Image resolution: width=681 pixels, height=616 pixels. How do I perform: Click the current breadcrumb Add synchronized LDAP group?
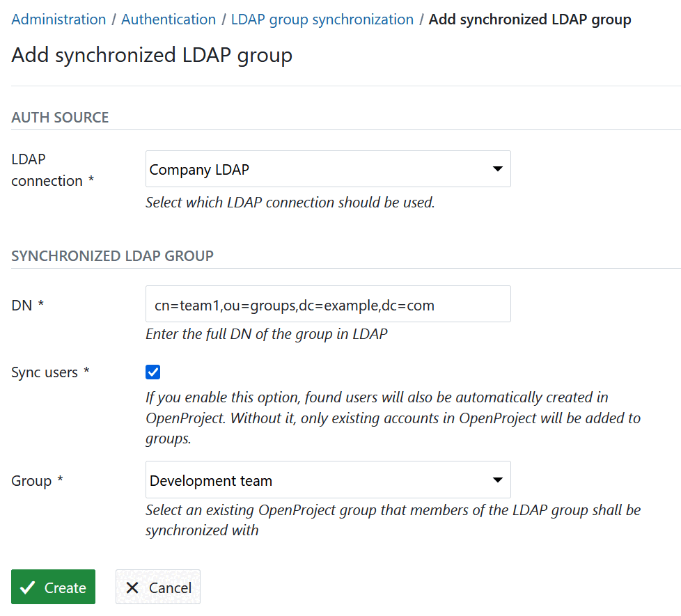529,19
